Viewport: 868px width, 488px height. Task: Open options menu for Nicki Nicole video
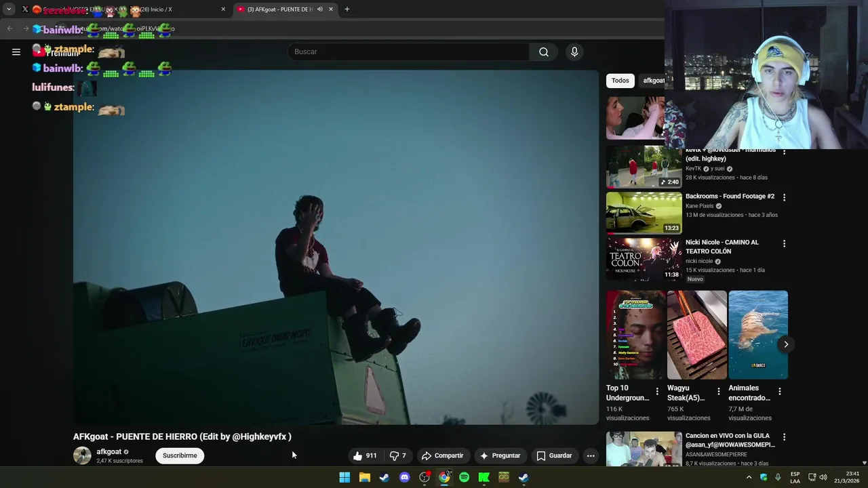point(784,243)
